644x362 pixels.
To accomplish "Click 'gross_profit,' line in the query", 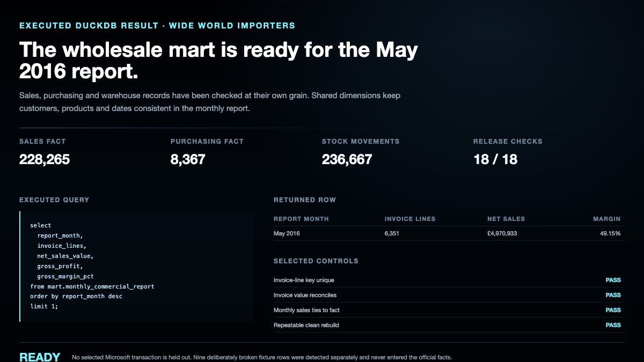I will pos(60,266).
